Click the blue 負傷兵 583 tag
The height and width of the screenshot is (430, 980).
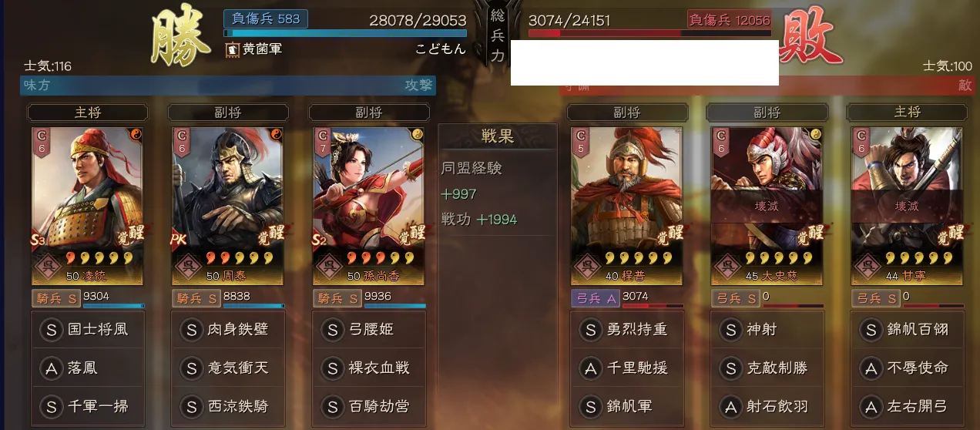pyautogui.click(x=266, y=18)
